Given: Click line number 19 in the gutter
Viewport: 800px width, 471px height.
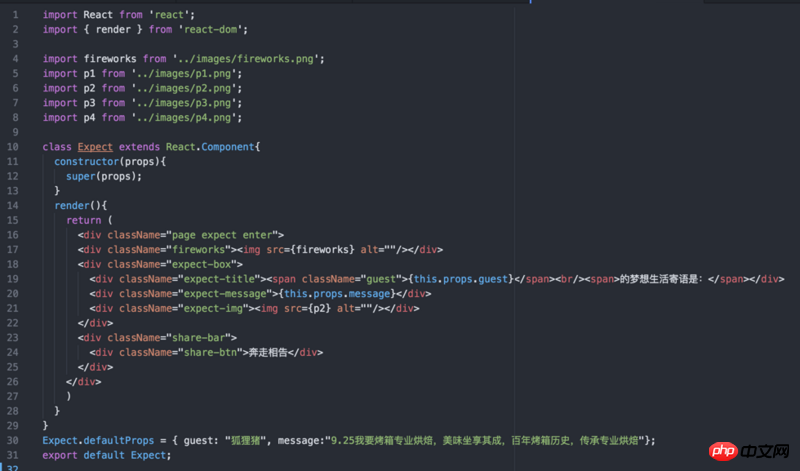Looking at the screenshot, I should coord(13,279).
